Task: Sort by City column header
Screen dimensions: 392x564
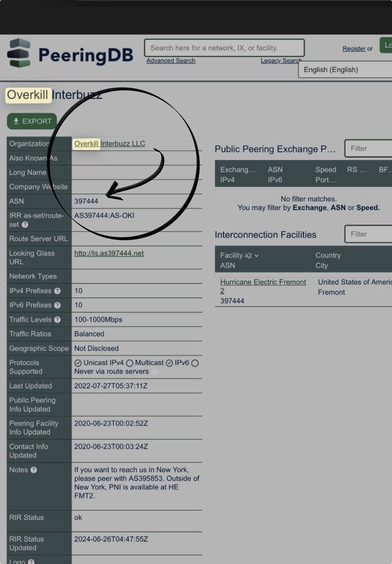Action: click(x=321, y=266)
